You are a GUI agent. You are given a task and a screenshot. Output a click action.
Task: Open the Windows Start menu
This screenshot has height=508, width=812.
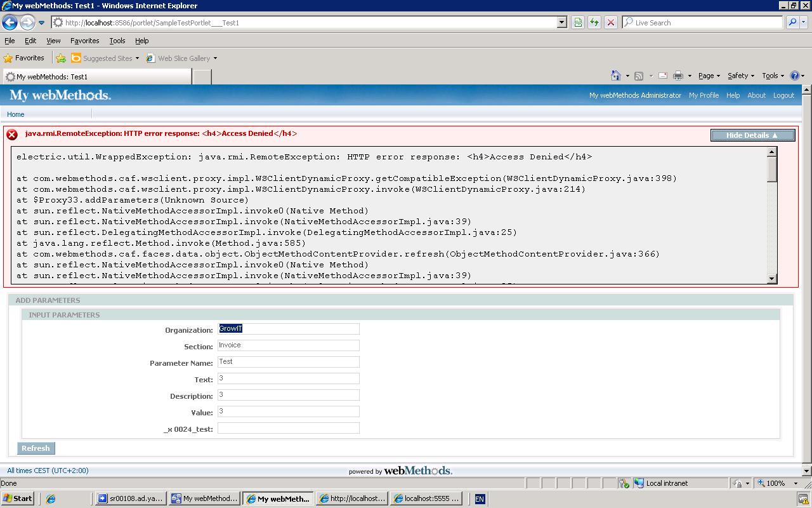point(18,498)
